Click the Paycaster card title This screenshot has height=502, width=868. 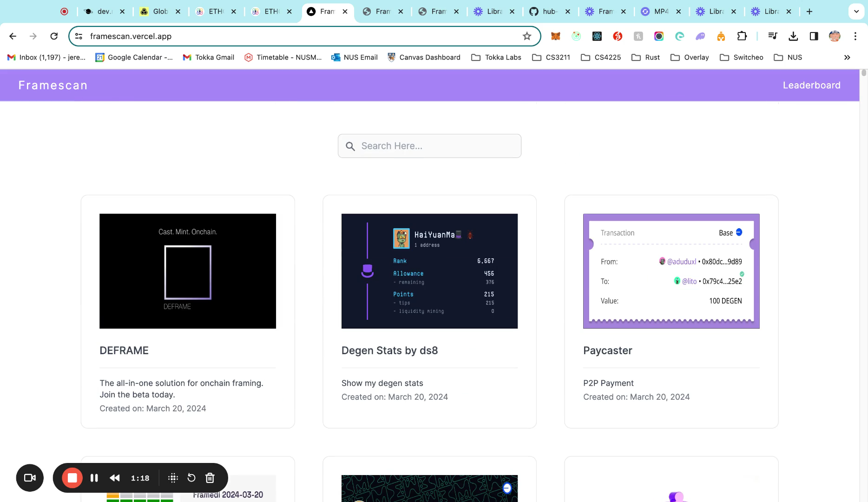pos(608,350)
